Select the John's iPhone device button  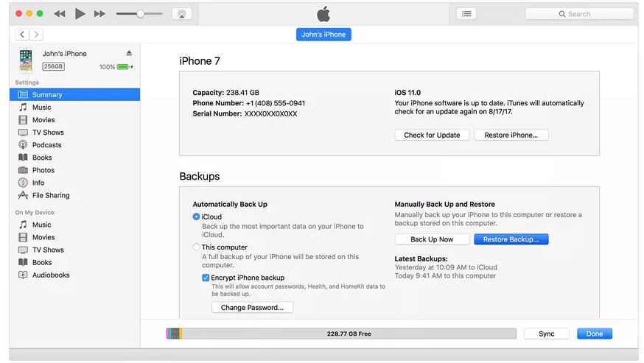[x=323, y=35]
